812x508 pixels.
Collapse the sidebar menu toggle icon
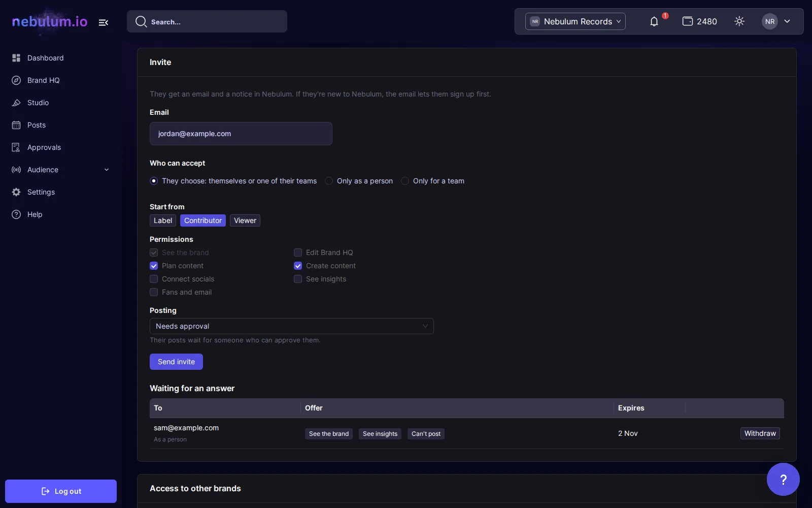[104, 22]
